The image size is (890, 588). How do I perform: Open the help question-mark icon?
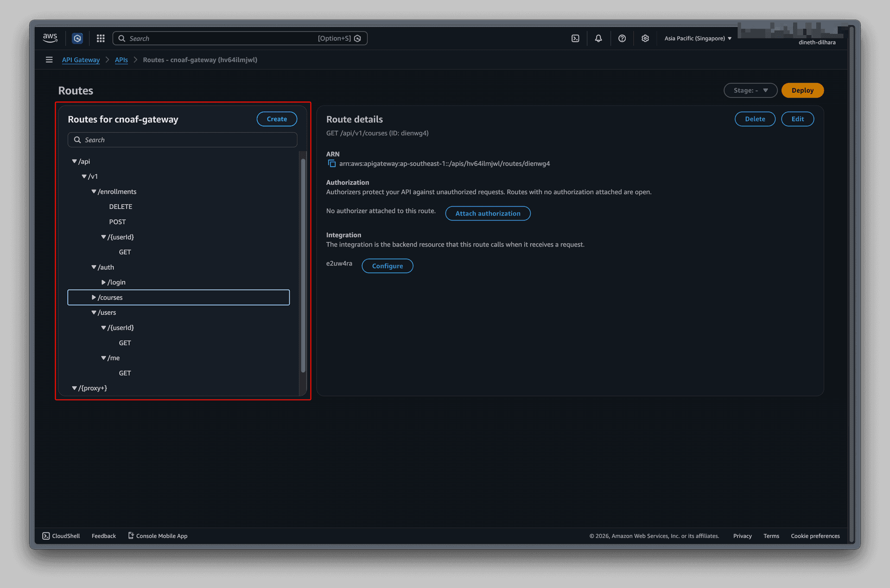click(x=622, y=38)
